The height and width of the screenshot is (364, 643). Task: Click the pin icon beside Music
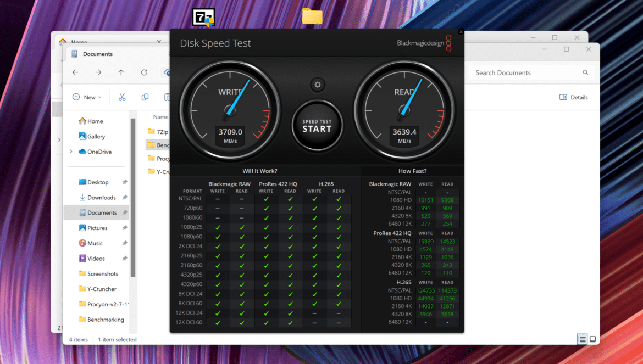[x=125, y=243]
